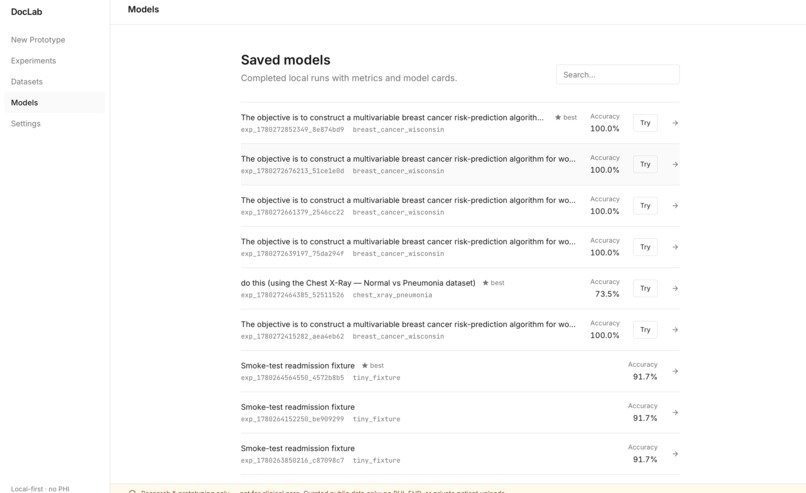806x493 pixels.
Task: Click exp_1780272661379_2546cc22 experiment ID
Action: coord(292,212)
